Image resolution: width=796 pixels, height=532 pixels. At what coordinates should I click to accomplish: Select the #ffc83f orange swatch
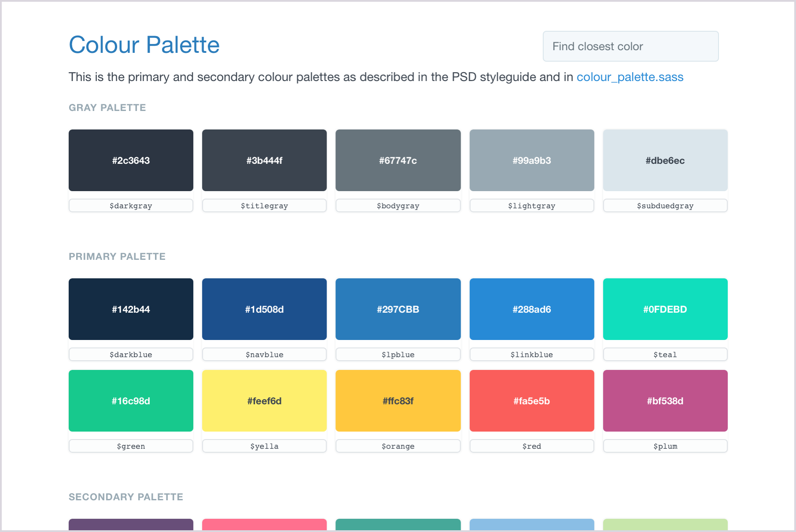[398, 401]
